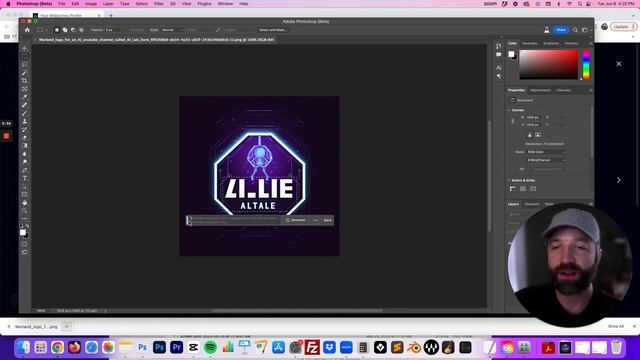Image resolution: width=640 pixels, height=360 pixels.
Task: Go to Photoshop Home screen
Action: (x=27, y=30)
